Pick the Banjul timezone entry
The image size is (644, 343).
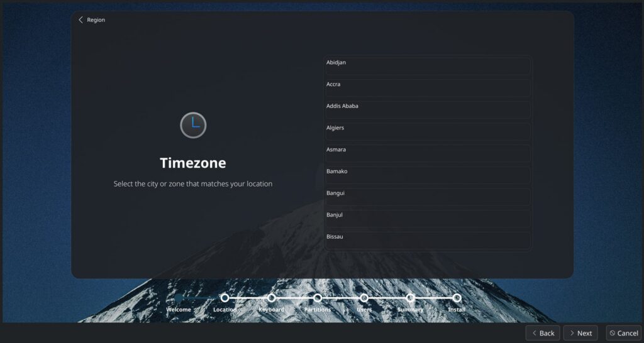pyautogui.click(x=428, y=219)
